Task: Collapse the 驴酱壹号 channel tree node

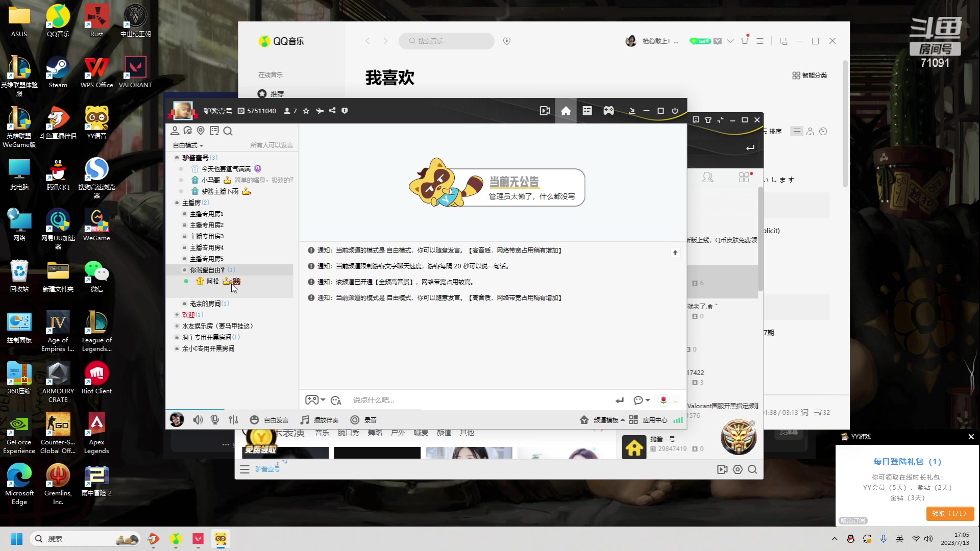Action: point(177,158)
